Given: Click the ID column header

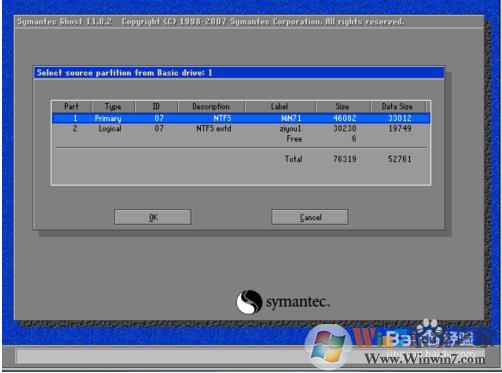Looking at the screenshot, I should (156, 107).
